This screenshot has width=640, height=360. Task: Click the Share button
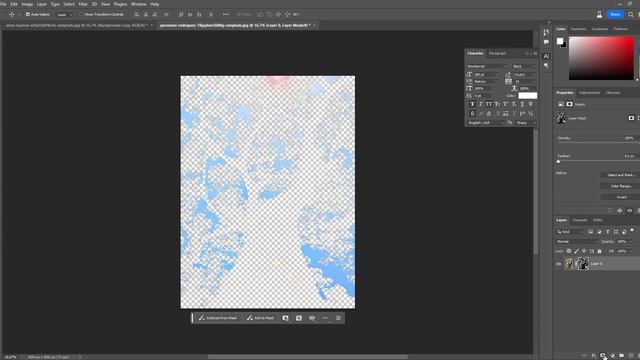[x=615, y=14]
